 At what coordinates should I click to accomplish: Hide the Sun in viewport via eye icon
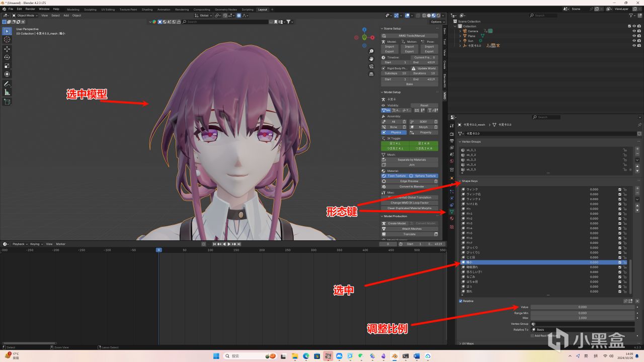(x=634, y=41)
